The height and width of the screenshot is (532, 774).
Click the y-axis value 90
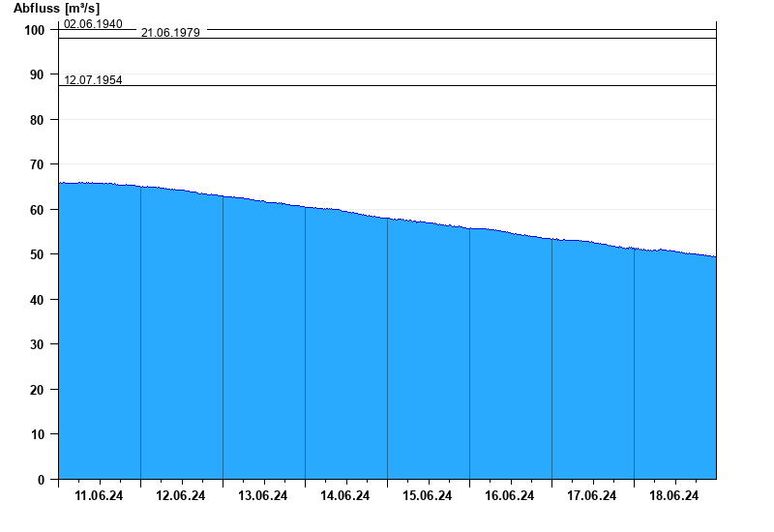(x=37, y=75)
